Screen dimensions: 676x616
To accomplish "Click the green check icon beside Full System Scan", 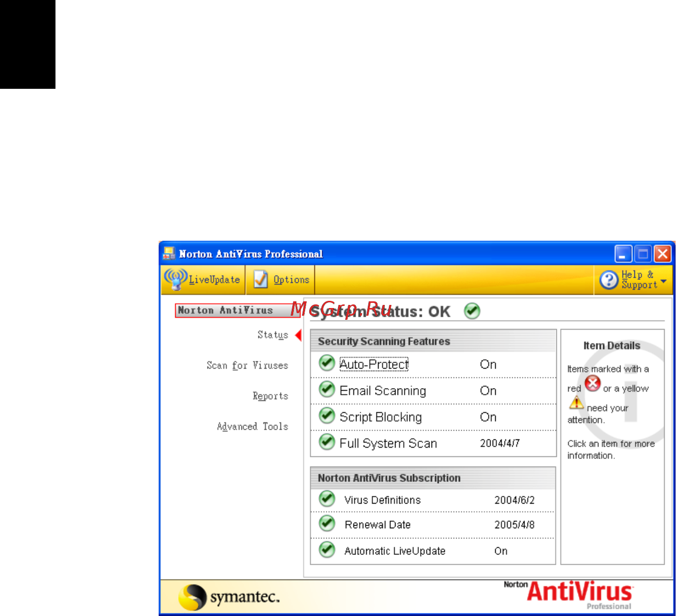I will point(327,441).
